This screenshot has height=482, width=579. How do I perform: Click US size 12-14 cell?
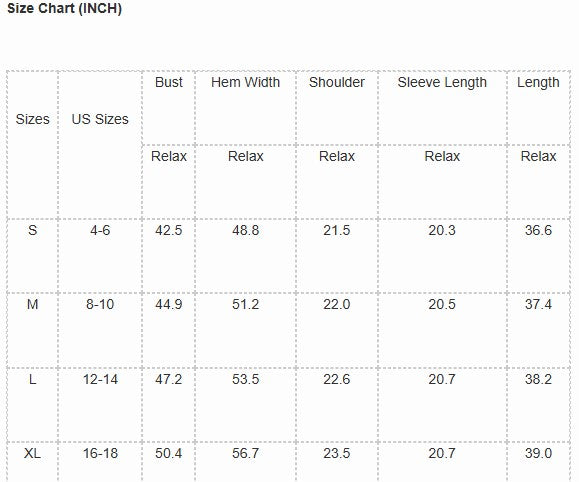[x=100, y=379]
